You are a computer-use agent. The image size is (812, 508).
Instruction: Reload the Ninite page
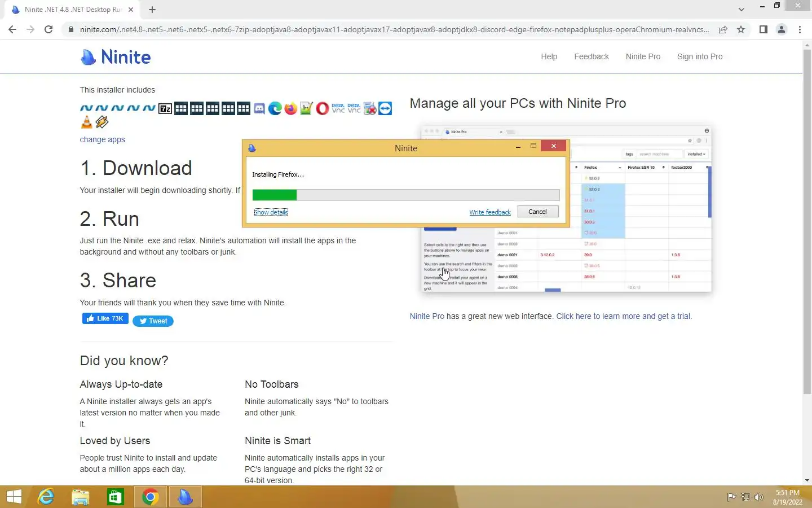[x=48, y=29]
